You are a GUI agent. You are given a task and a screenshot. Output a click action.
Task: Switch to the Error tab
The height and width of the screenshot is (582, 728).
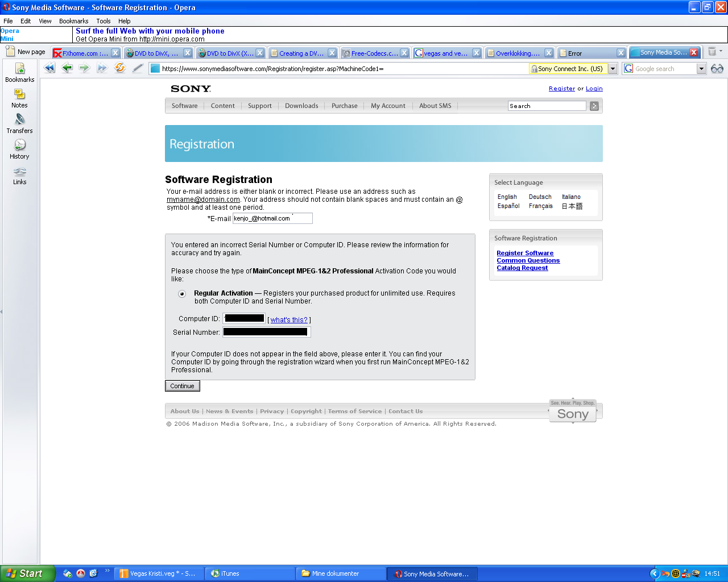591,53
